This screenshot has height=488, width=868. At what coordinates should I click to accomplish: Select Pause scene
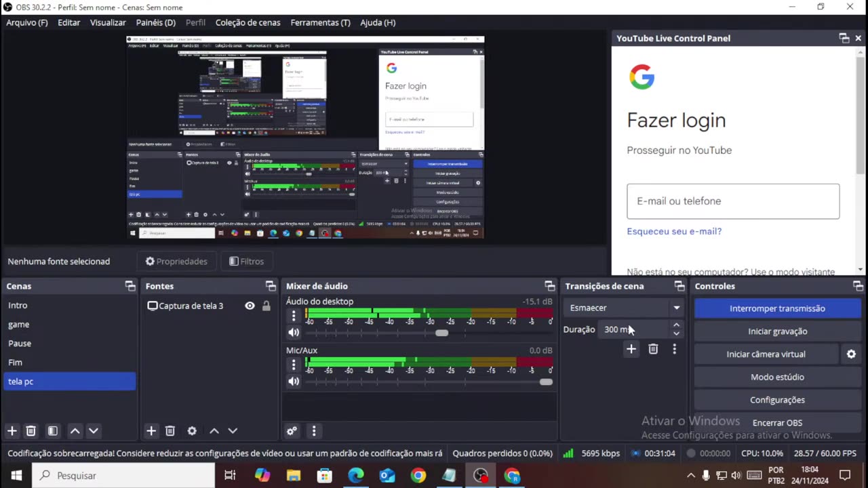(x=69, y=344)
